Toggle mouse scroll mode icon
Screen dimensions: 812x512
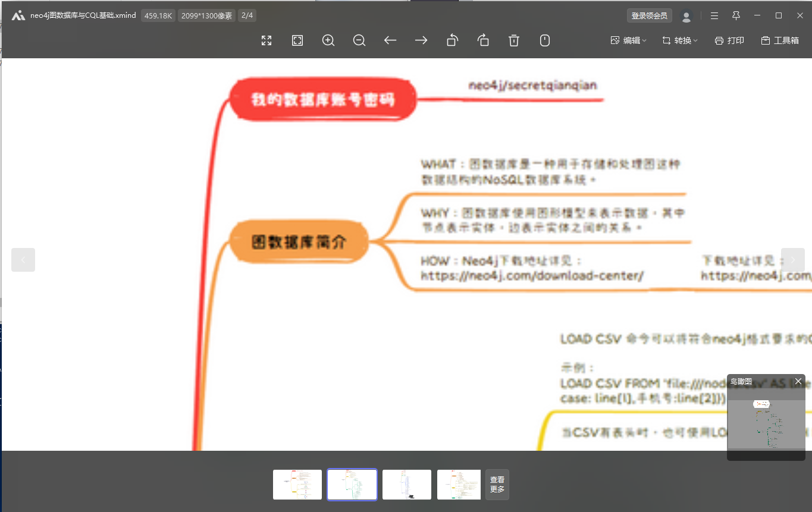(x=545, y=40)
